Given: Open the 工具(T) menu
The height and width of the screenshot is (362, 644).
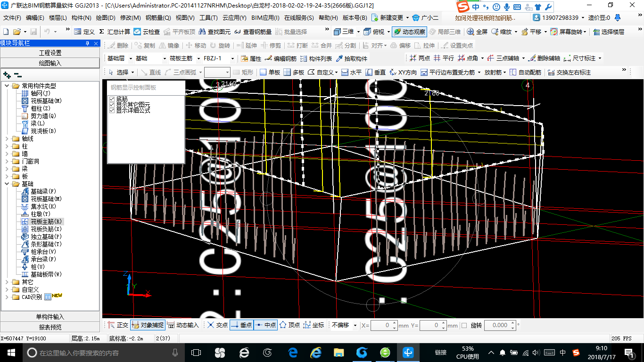Looking at the screenshot, I should [208, 18].
